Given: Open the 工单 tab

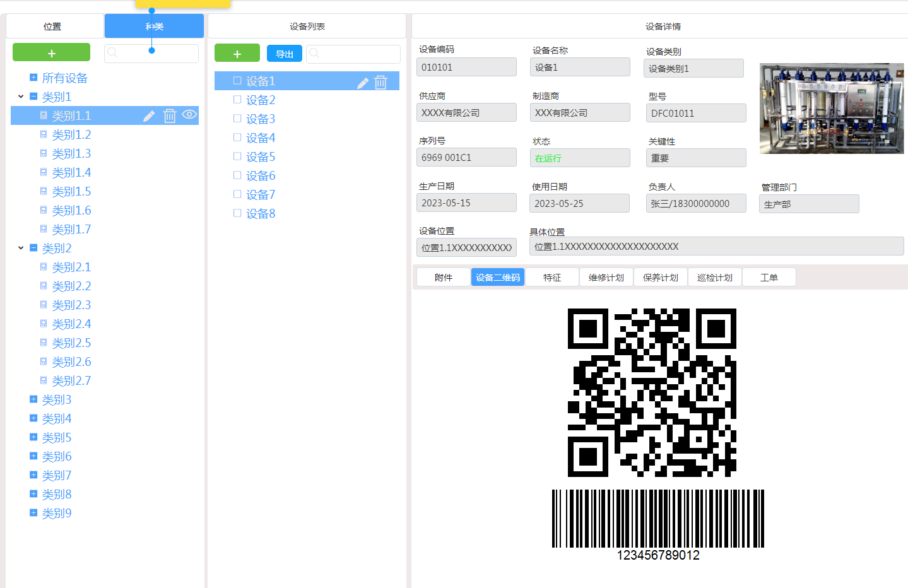Looking at the screenshot, I should pyautogui.click(x=769, y=278).
